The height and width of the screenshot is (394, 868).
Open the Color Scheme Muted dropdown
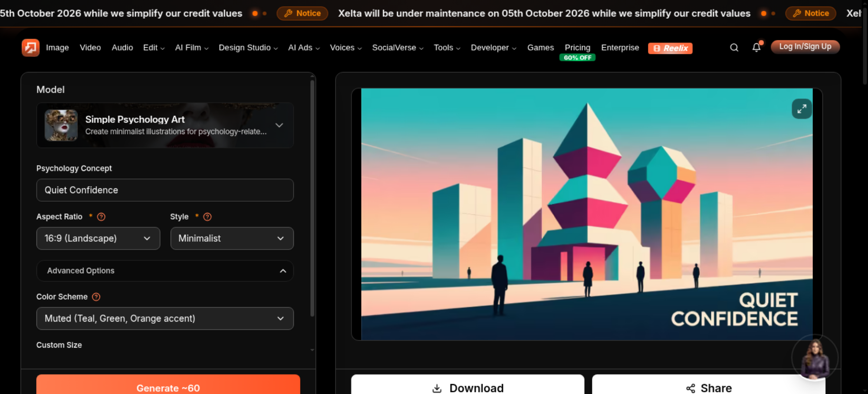[165, 318]
